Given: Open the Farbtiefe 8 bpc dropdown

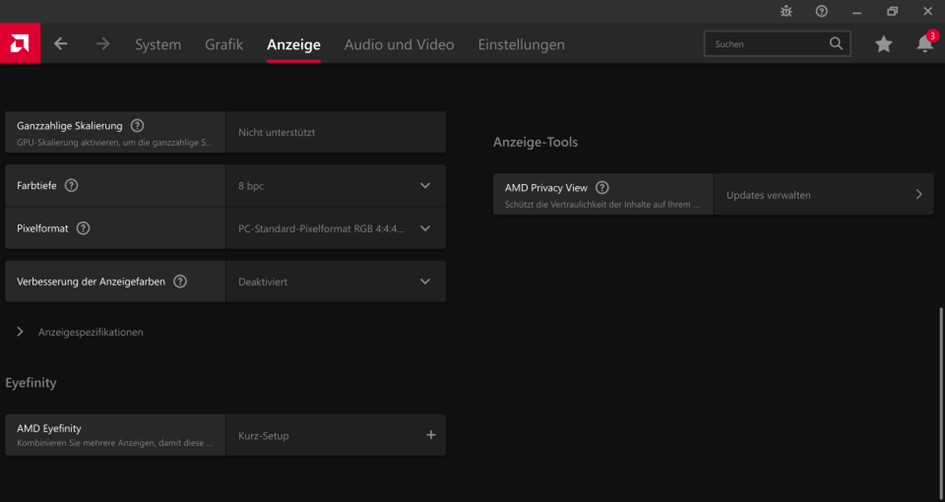Looking at the screenshot, I should coord(336,186).
